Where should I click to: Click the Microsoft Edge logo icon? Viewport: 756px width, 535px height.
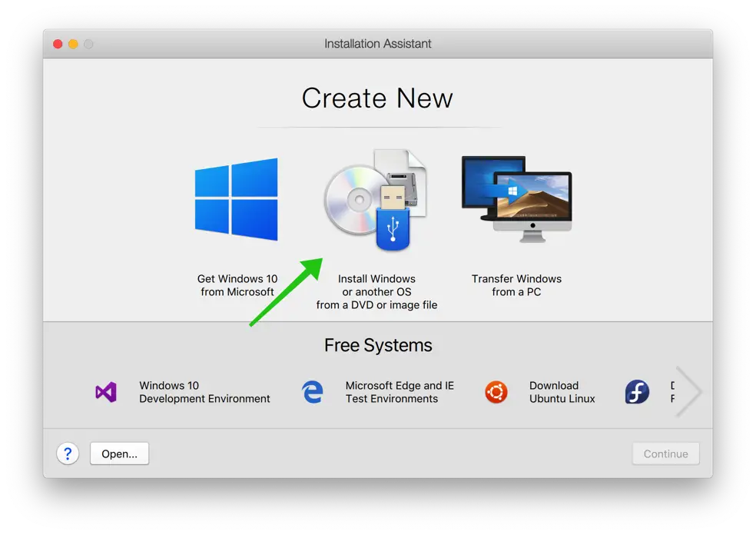(313, 392)
